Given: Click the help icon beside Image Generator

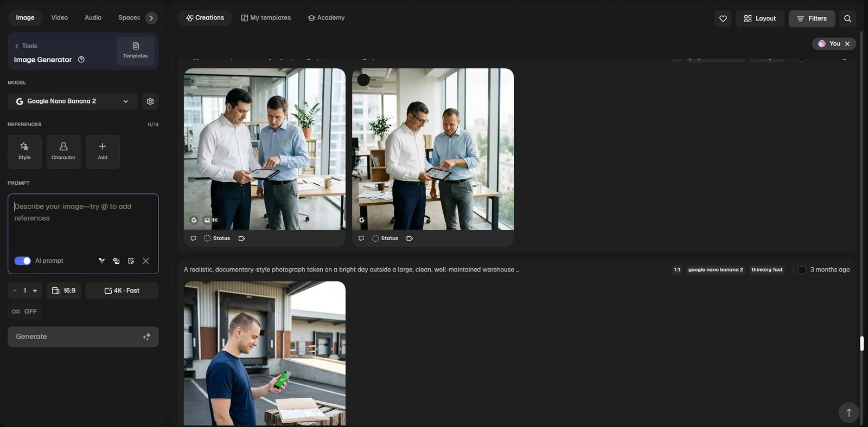Looking at the screenshot, I should [81, 60].
